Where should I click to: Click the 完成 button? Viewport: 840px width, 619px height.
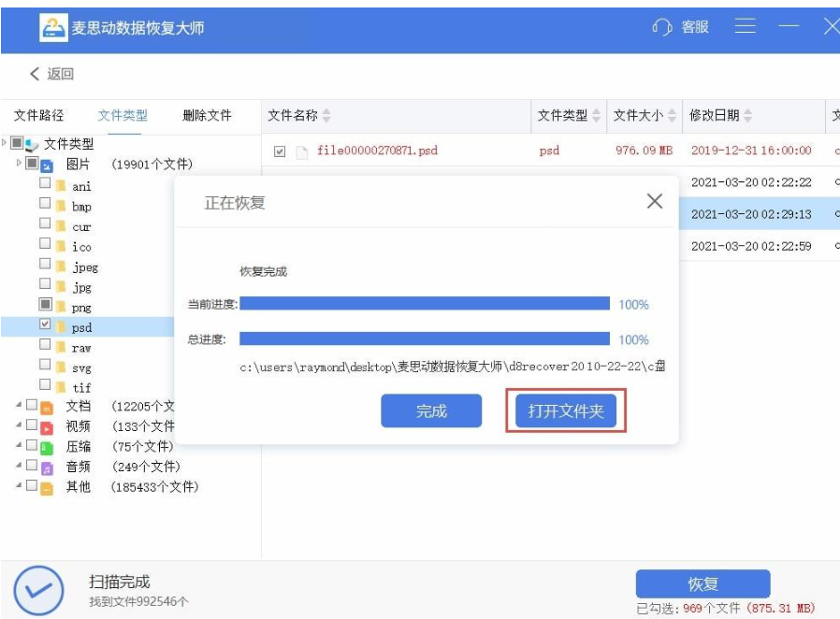(431, 410)
